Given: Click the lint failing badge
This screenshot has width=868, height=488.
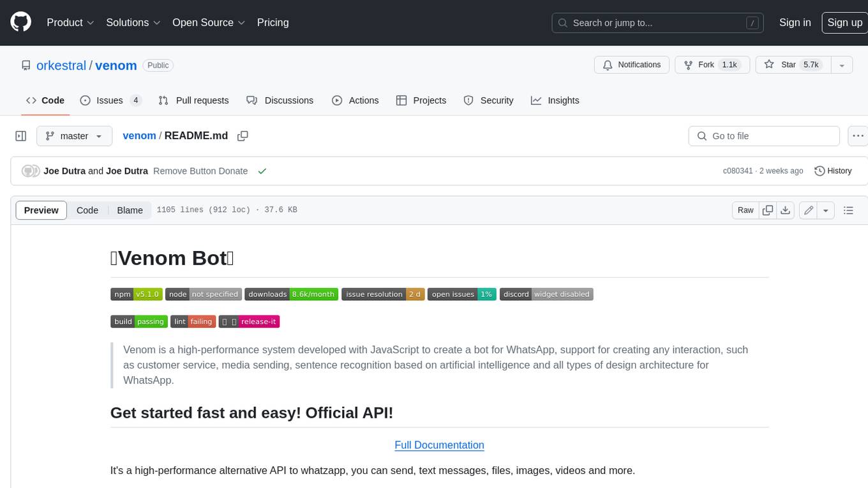Looking at the screenshot, I should 193,321.
